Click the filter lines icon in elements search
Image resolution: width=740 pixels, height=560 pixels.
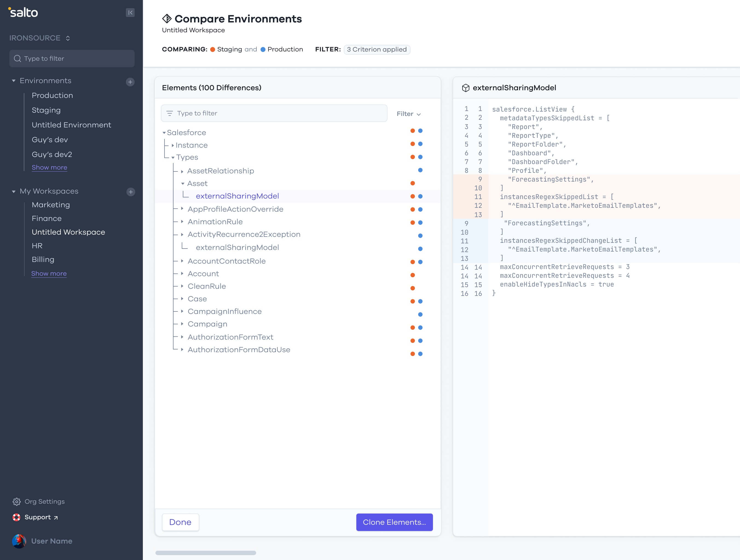[170, 113]
